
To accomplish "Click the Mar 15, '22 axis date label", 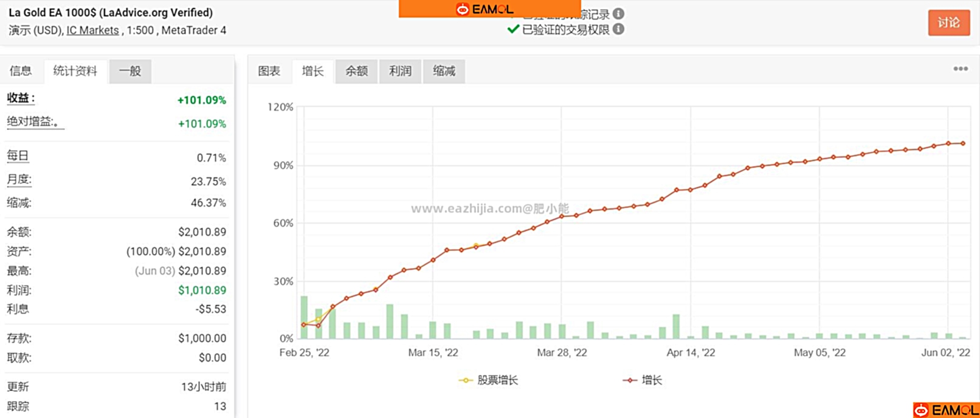I will click(433, 353).
